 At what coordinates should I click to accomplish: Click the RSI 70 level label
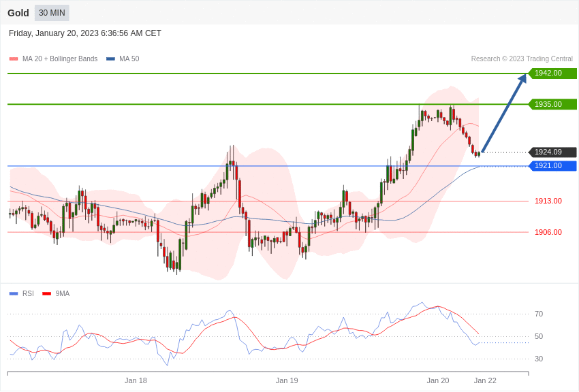(x=539, y=314)
